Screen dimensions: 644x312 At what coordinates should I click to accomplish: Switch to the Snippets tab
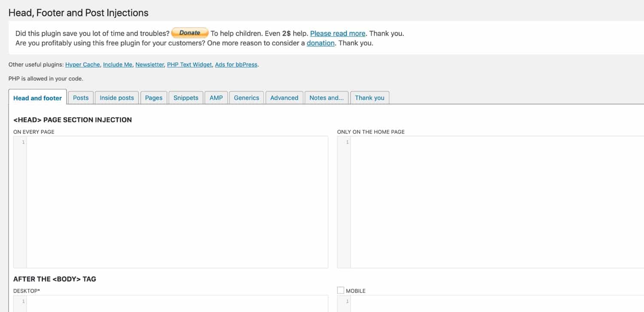tap(186, 98)
